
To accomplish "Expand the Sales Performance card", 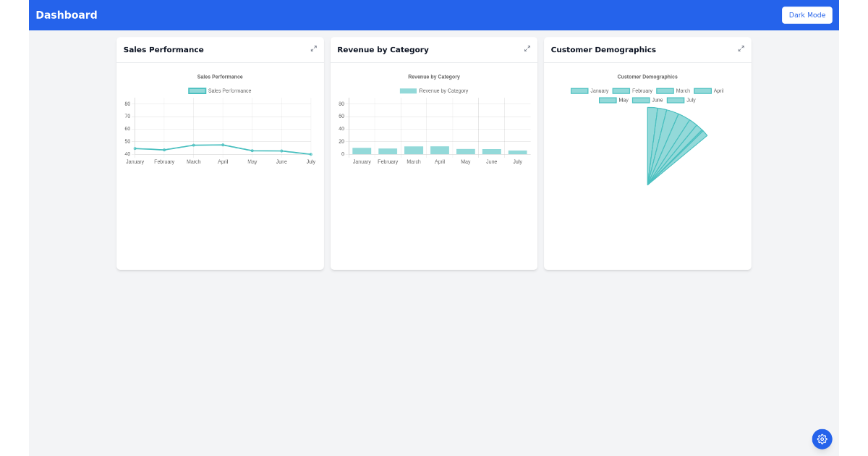I will 313,49.
